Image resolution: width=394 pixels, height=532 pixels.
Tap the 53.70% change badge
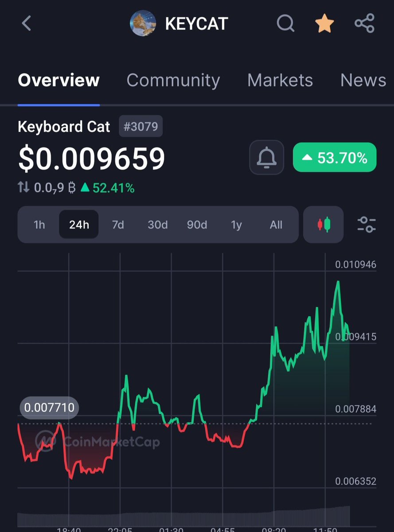[335, 157]
